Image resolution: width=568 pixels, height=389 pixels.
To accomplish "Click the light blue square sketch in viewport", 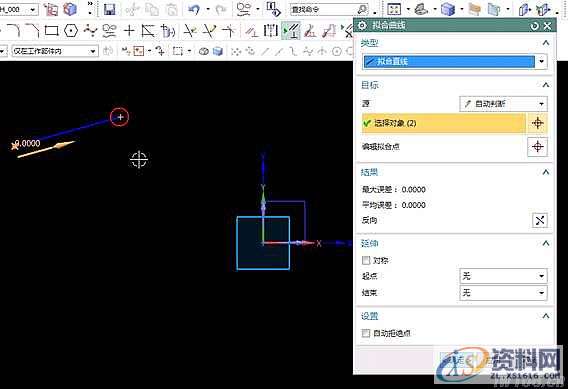I will 263,243.
